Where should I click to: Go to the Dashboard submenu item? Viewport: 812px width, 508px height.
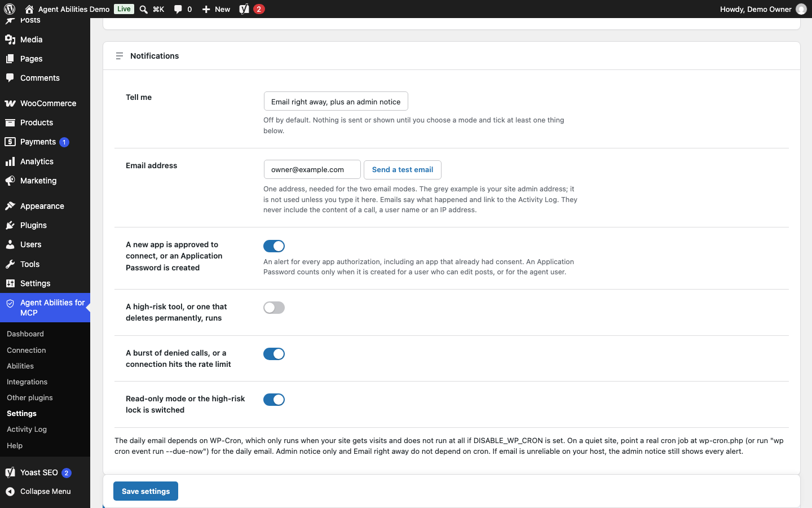[x=25, y=334]
